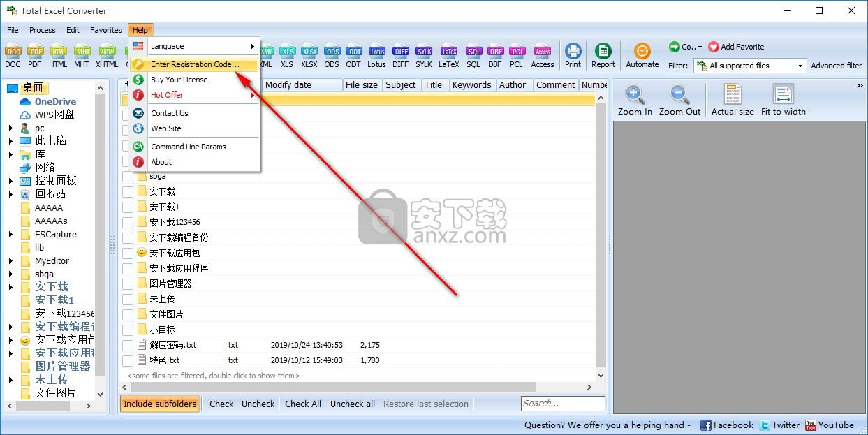The width and height of the screenshot is (868, 435).
Task: Select XHTML conversion icon
Action: point(107,56)
